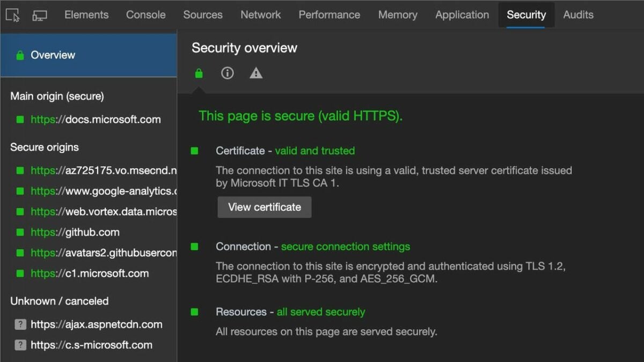Click the 'Secure origins' heading
The height and width of the screenshot is (362, 644).
coord(45,147)
